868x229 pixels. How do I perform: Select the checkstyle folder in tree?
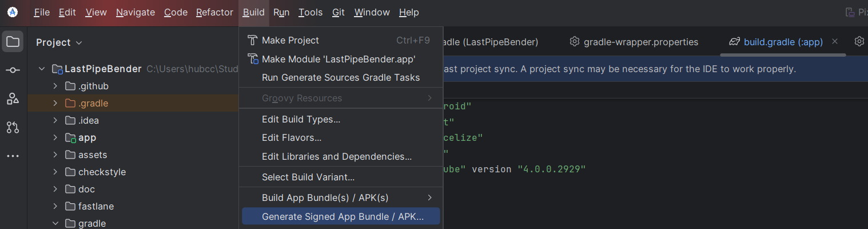[102, 172]
